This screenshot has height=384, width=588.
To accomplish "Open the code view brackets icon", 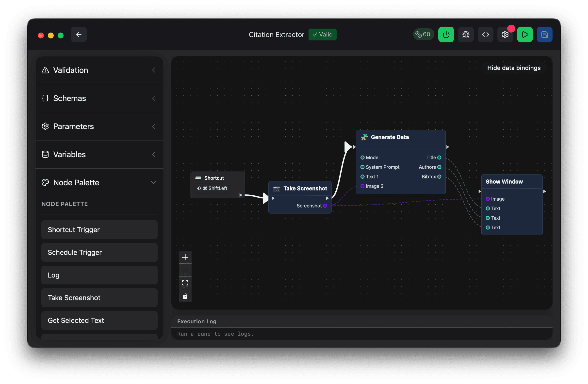I will click(x=485, y=34).
